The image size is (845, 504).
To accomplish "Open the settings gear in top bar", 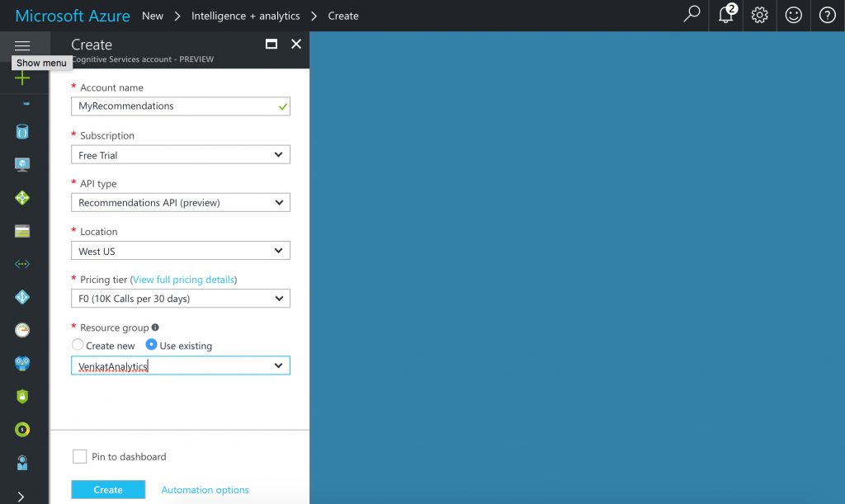I will tap(760, 16).
